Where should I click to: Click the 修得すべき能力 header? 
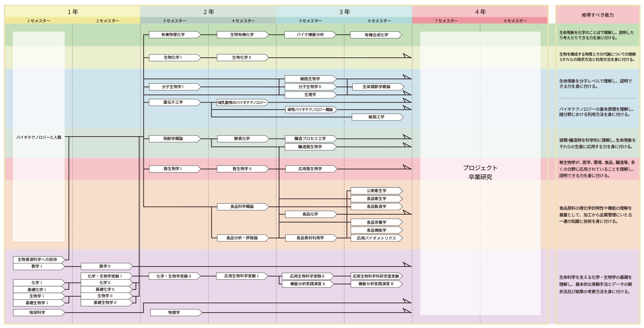pos(597,15)
